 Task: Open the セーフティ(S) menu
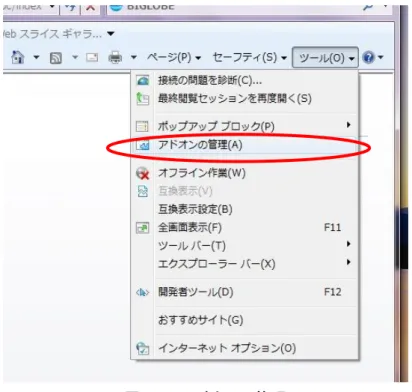[250, 58]
